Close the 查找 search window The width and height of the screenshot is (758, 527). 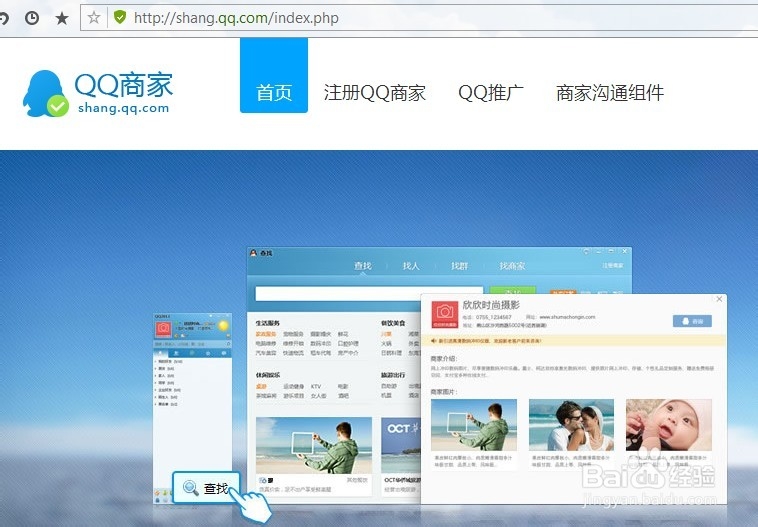[x=625, y=251]
